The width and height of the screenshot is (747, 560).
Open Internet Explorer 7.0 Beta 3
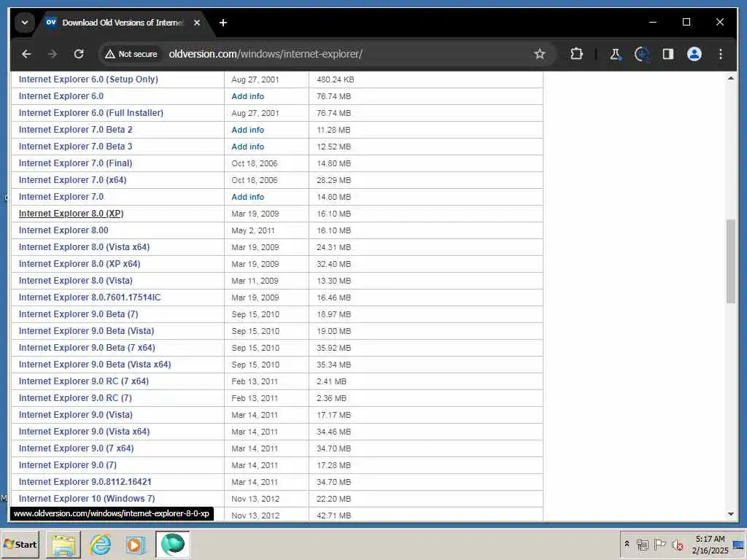(76, 146)
